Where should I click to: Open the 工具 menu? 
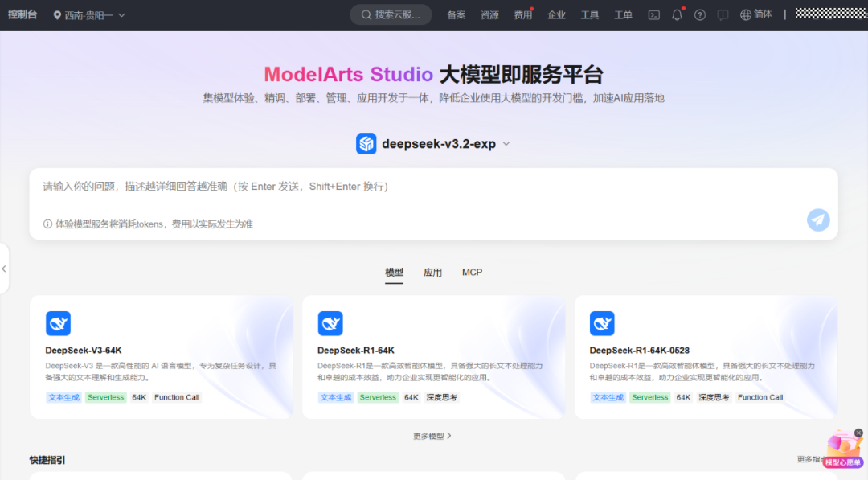[590, 15]
